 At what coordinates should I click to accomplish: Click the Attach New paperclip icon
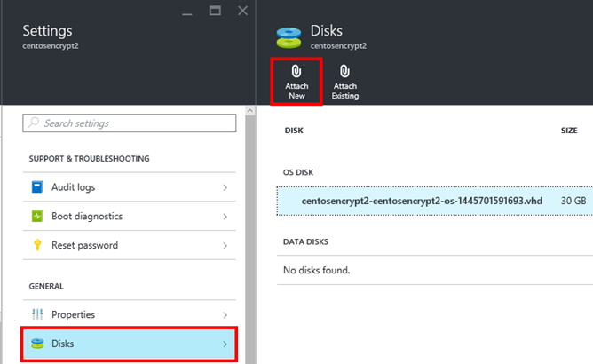(x=296, y=71)
